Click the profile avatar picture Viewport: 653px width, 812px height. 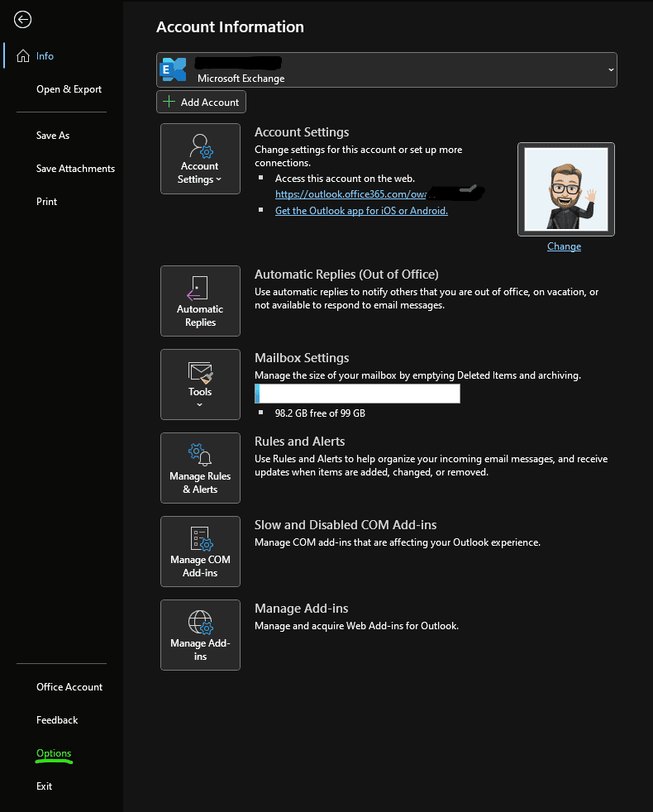[x=566, y=189]
